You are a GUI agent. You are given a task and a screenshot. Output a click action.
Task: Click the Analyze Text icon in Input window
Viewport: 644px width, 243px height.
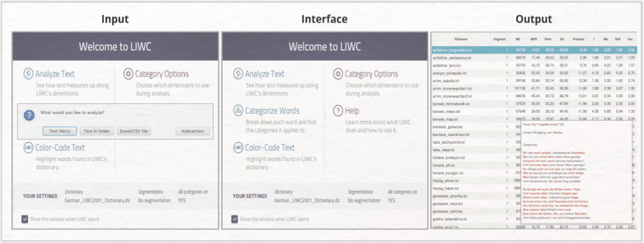(28, 74)
